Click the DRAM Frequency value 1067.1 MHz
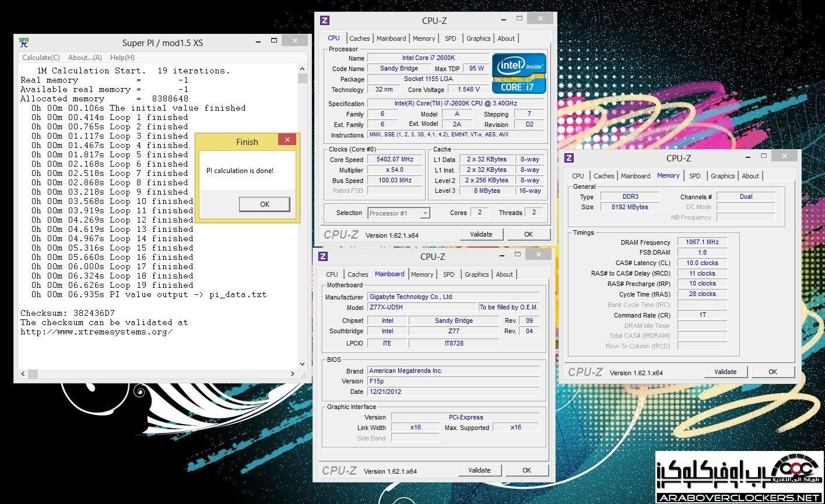The image size is (825, 504). coord(703,242)
